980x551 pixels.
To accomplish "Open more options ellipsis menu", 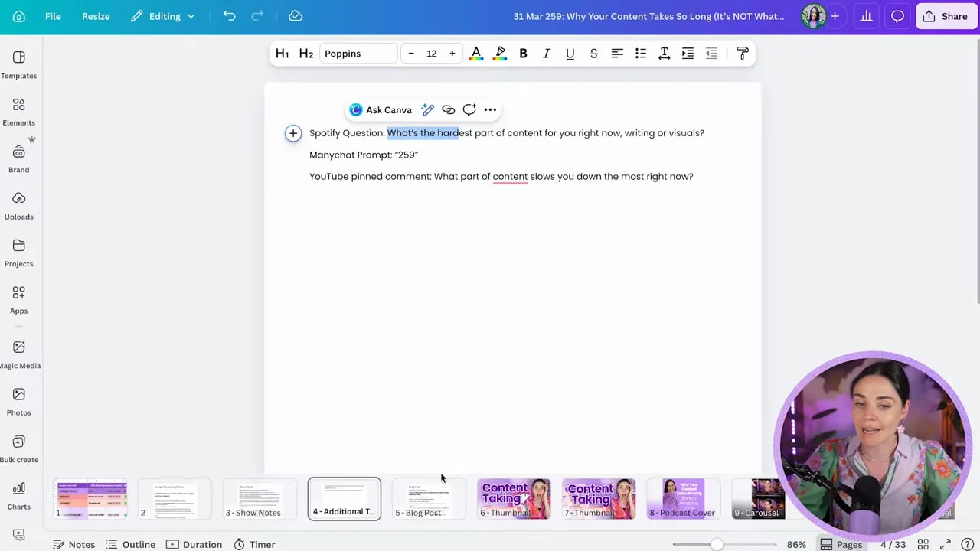I will [490, 110].
